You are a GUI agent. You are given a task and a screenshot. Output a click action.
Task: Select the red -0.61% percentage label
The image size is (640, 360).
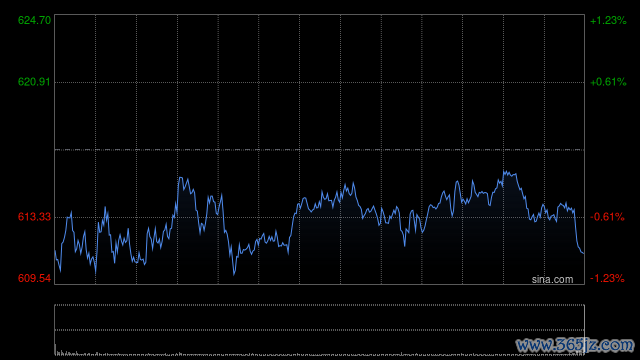607,217
